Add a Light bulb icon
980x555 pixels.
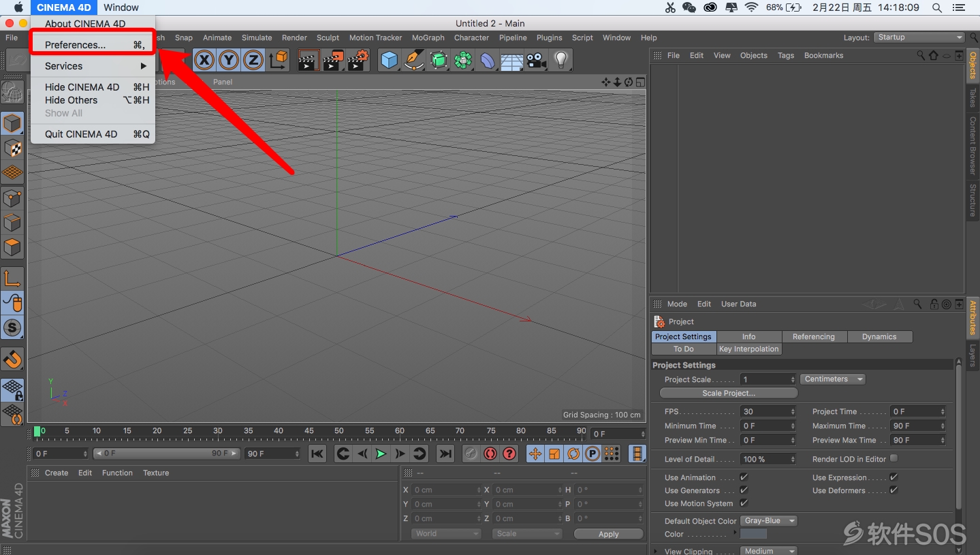click(x=560, y=61)
